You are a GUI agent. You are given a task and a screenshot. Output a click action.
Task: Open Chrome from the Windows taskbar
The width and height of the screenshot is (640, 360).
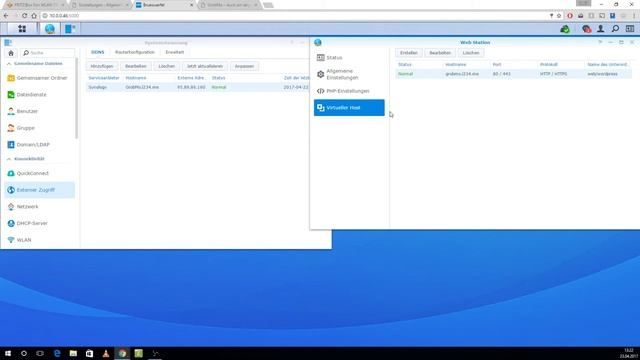[122, 353]
